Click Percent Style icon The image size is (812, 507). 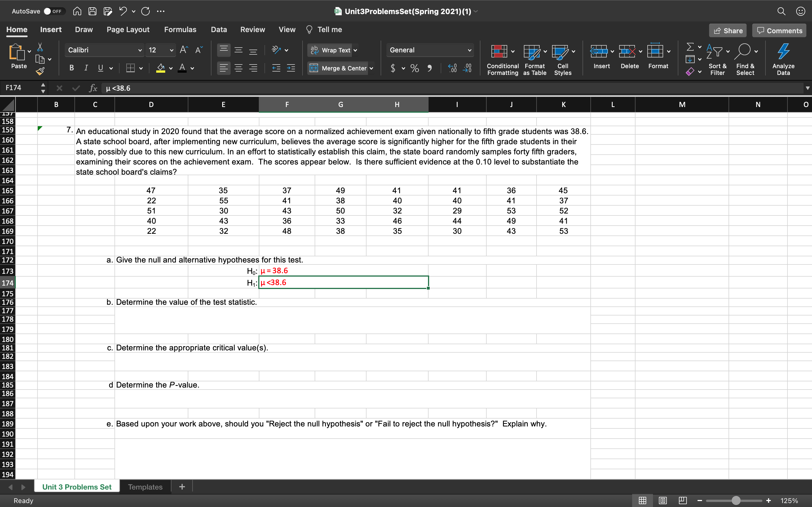415,68
